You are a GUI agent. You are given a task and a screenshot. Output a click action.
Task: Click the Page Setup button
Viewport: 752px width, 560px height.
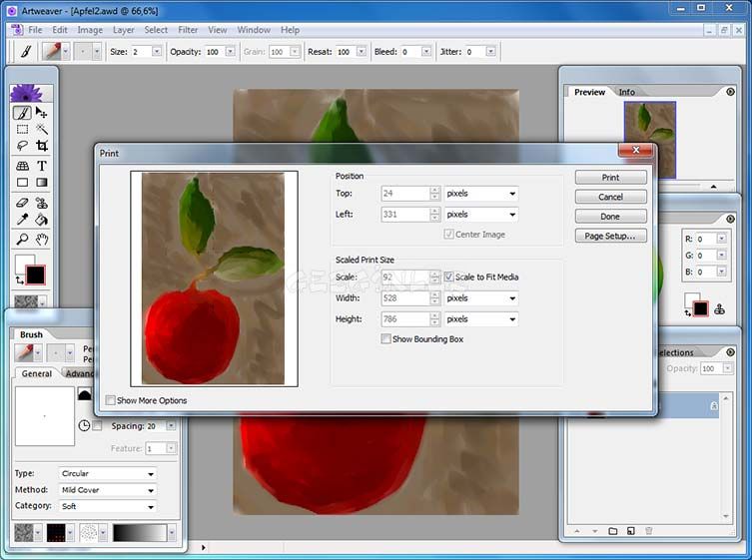coord(610,237)
